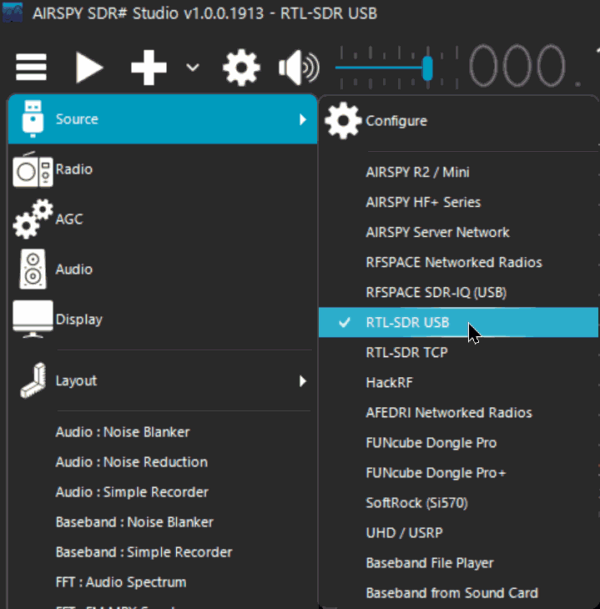The height and width of the screenshot is (609, 600).
Task: Click the plus icon to add a slice
Action: click(x=148, y=68)
